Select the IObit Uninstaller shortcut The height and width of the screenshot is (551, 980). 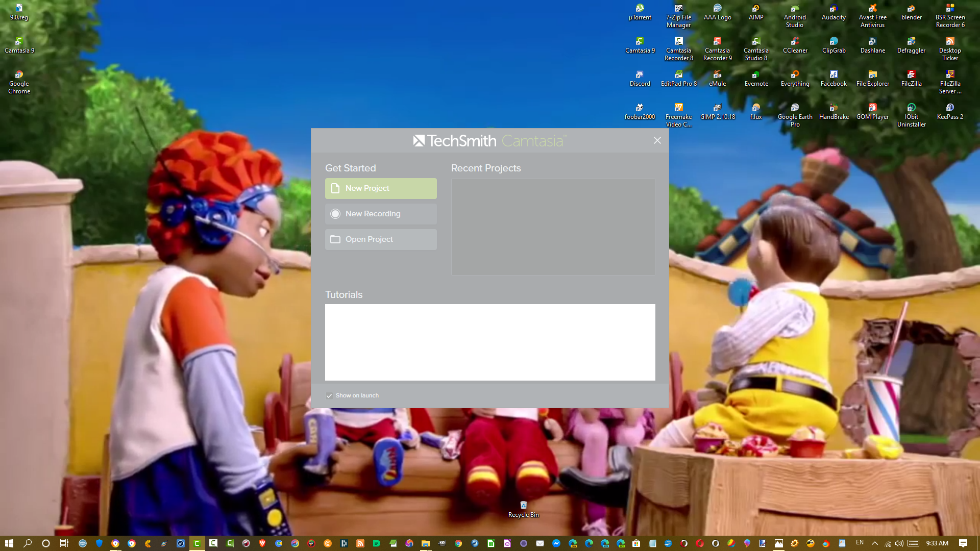pyautogui.click(x=911, y=115)
